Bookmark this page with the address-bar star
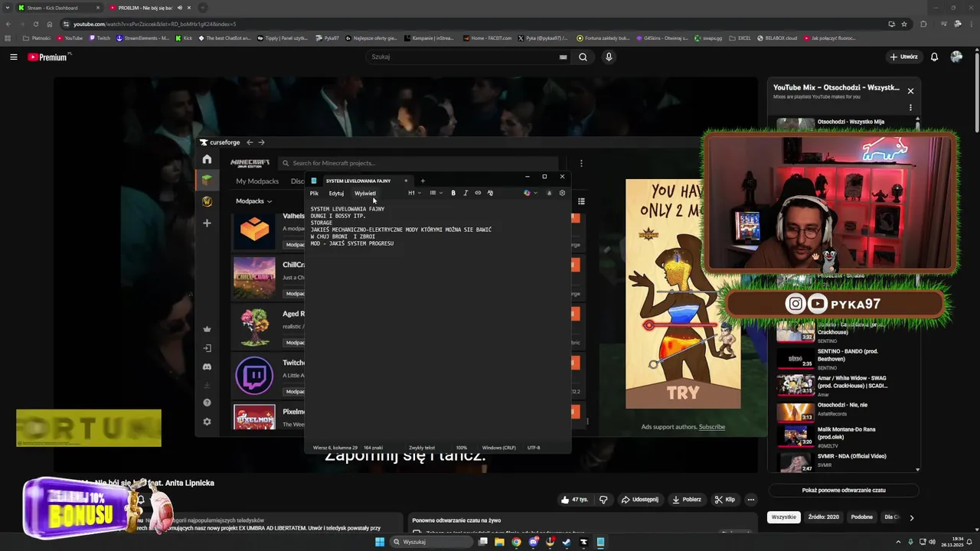 [904, 24]
